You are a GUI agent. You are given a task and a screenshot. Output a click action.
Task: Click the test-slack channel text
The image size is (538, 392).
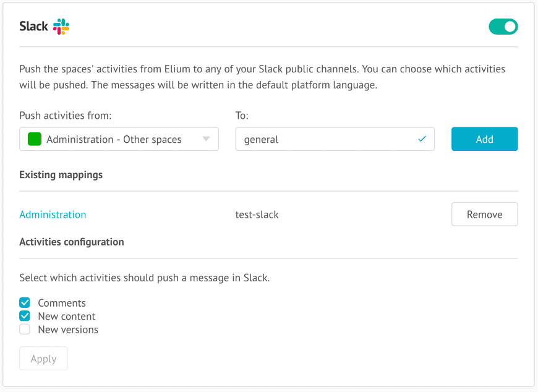(257, 215)
